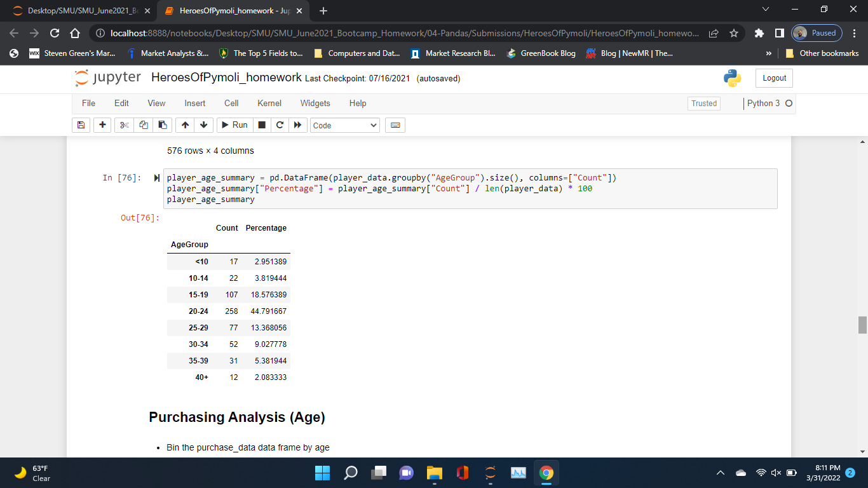The width and height of the screenshot is (868, 488).
Task: Click the 44.791667 percentage value
Action: point(269,311)
